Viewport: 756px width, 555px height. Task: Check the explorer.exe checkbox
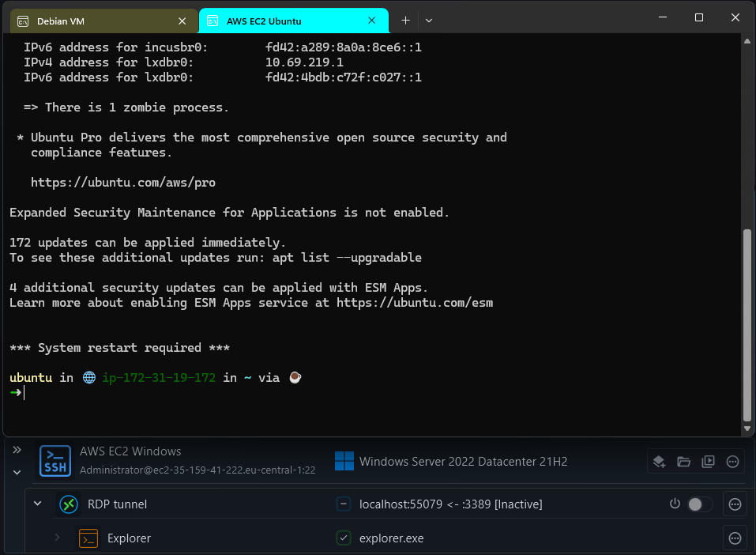[x=343, y=538]
